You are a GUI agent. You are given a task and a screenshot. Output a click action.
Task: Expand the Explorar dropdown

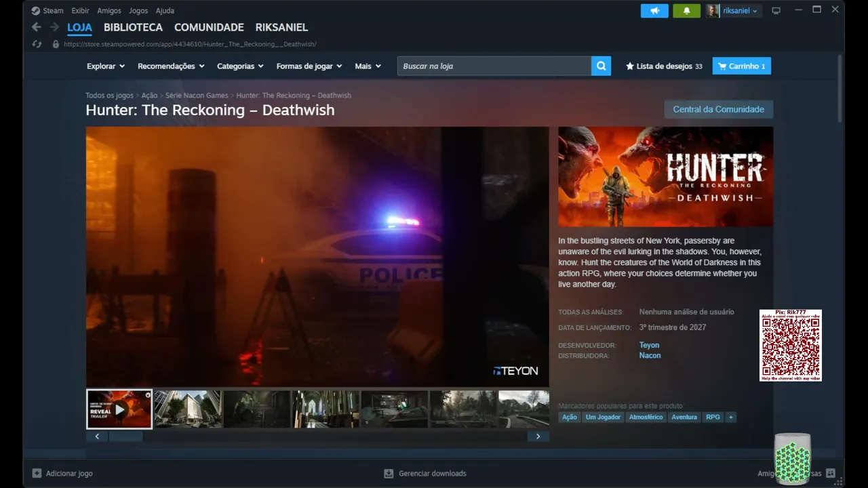[106, 66]
